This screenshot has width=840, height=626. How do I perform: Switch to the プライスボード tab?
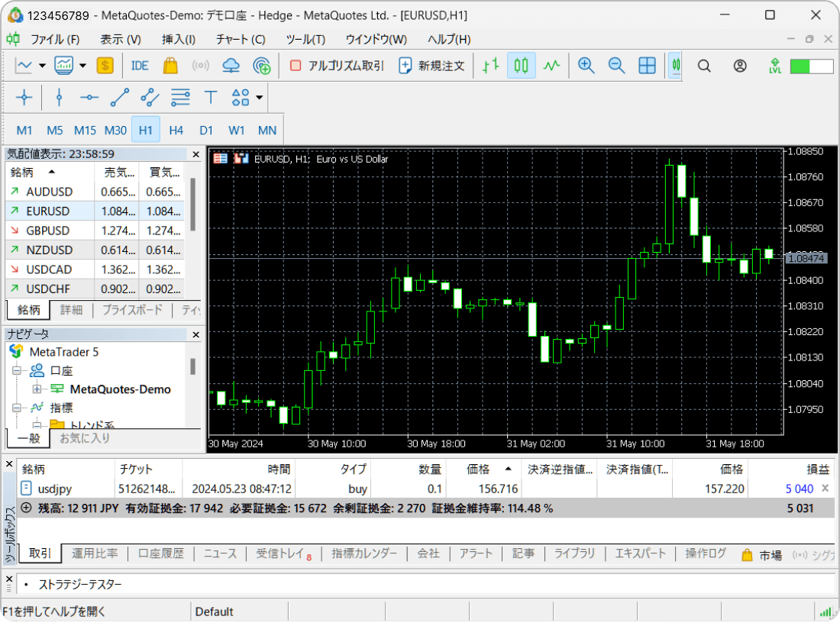pos(132,309)
